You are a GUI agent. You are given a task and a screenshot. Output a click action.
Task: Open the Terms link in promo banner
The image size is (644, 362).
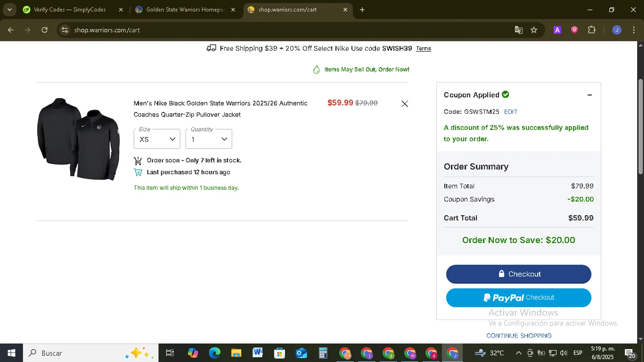[x=423, y=49]
